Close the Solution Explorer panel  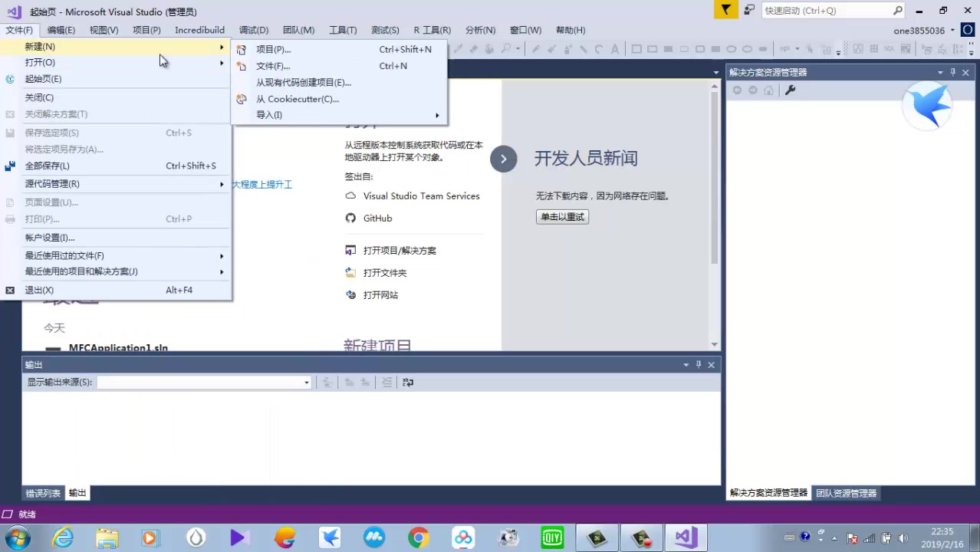(x=966, y=72)
